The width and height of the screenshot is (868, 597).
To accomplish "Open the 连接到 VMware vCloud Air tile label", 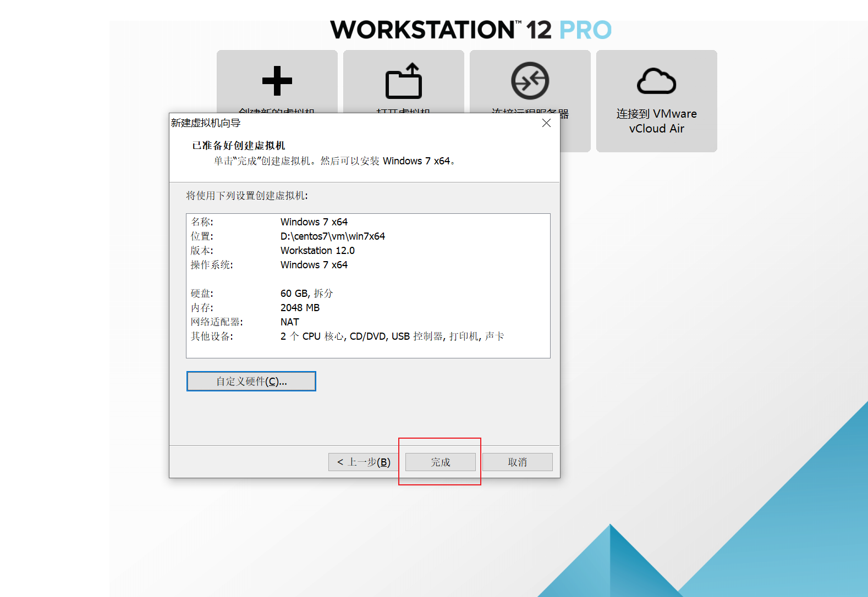I will point(656,121).
